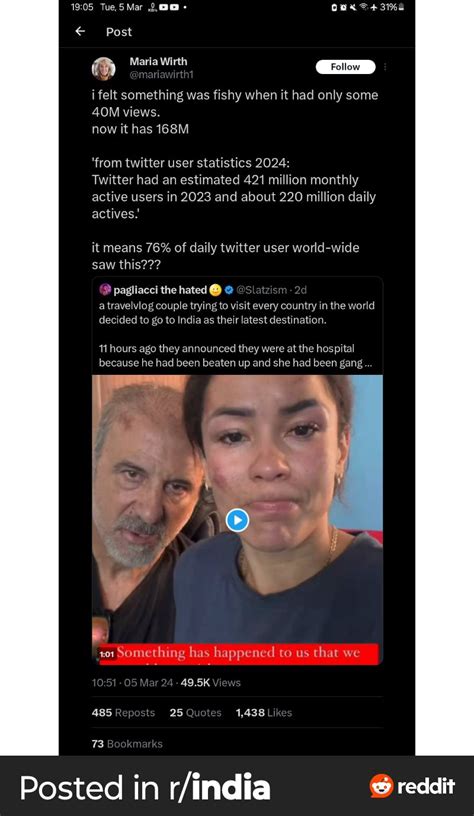The width and height of the screenshot is (474, 816).
Task: View the 1,438 Likes list
Action: click(x=264, y=712)
